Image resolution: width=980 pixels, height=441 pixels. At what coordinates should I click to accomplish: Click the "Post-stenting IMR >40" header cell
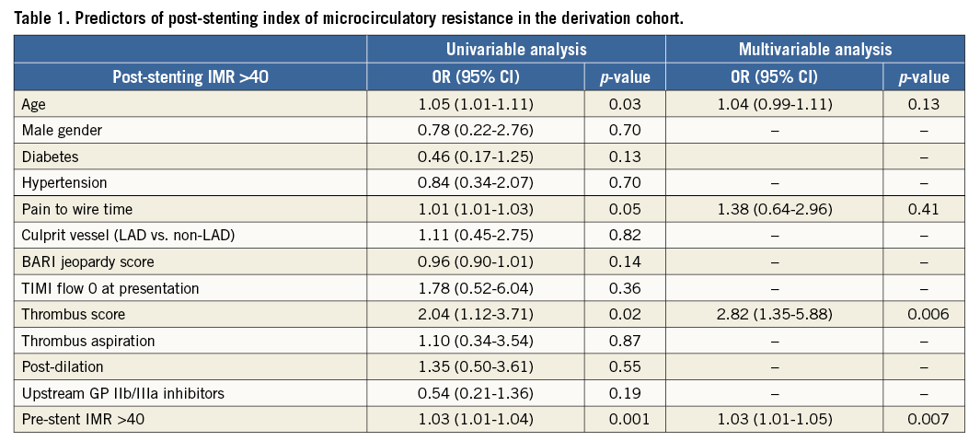click(x=191, y=77)
